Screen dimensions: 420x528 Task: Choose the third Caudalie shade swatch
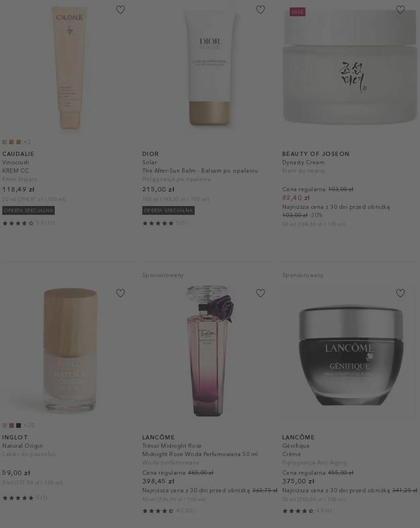pyautogui.click(x=19, y=142)
